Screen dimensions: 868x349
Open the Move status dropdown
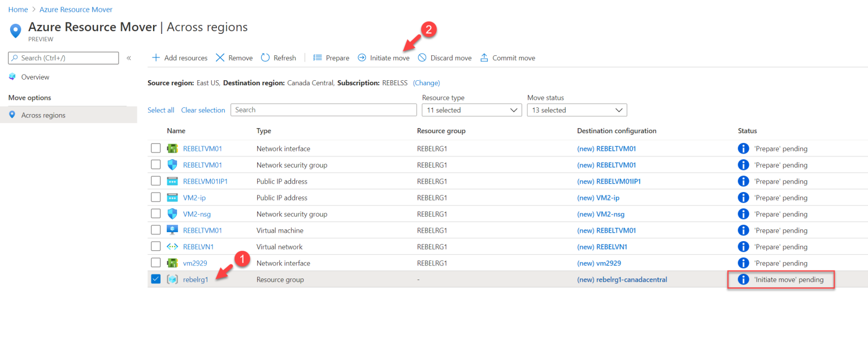[x=576, y=110]
